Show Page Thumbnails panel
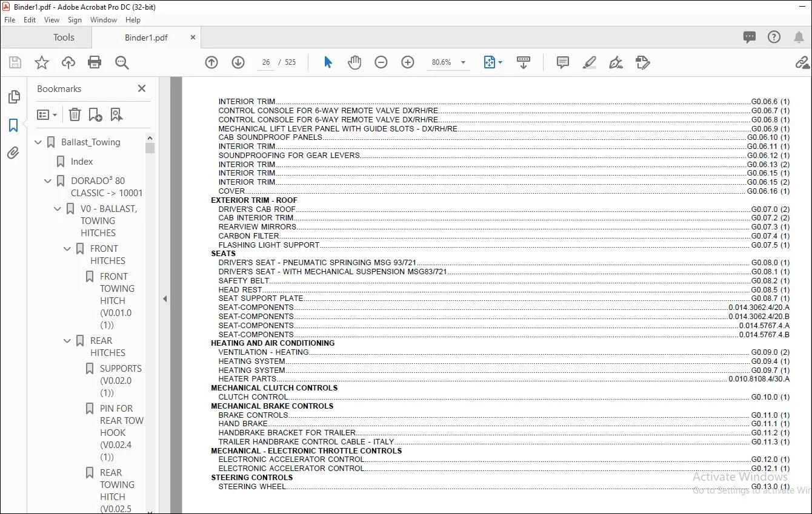This screenshot has height=514, width=812. (13, 97)
